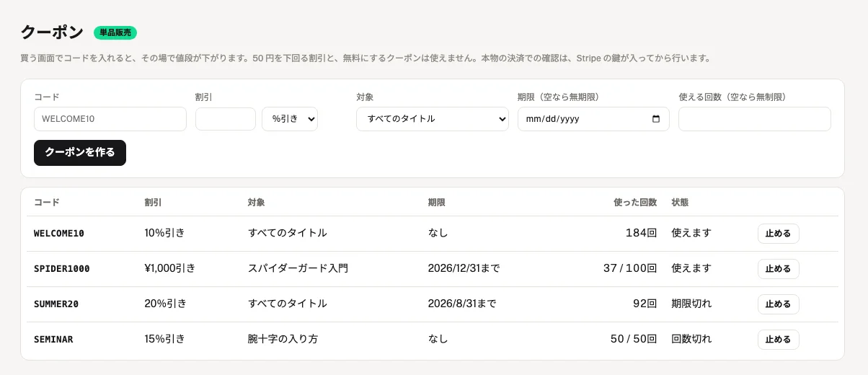The height and width of the screenshot is (375, 868).
Task: Click the クーポンを作る button
Action: click(80, 153)
